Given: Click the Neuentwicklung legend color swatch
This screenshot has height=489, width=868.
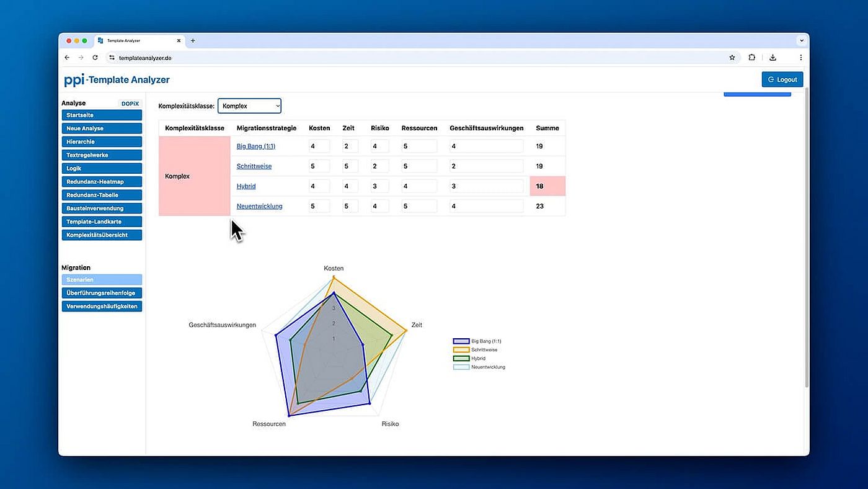Looking at the screenshot, I should (461, 367).
